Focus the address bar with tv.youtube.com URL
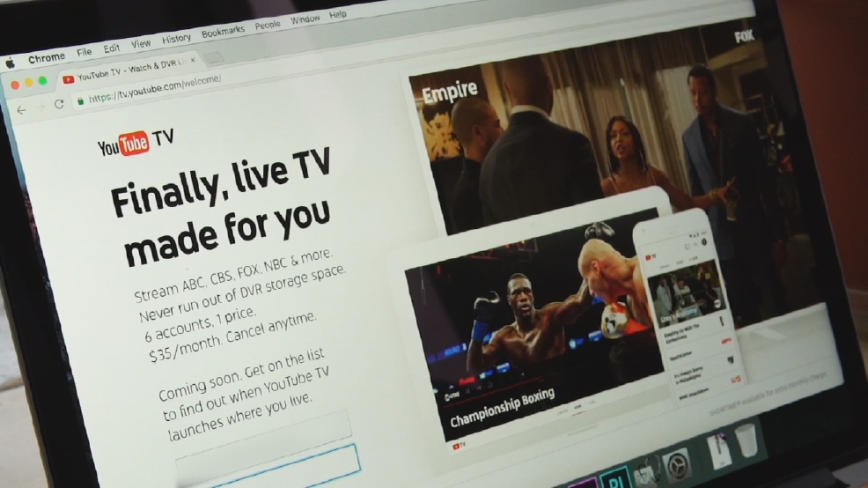 tap(155, 89)
